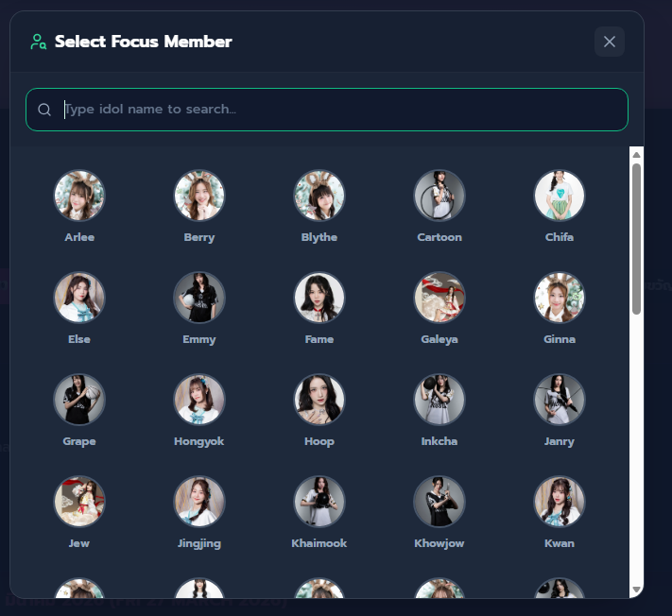
Task: Select Ginna's avatar
Action: click(x=560, y=298)
